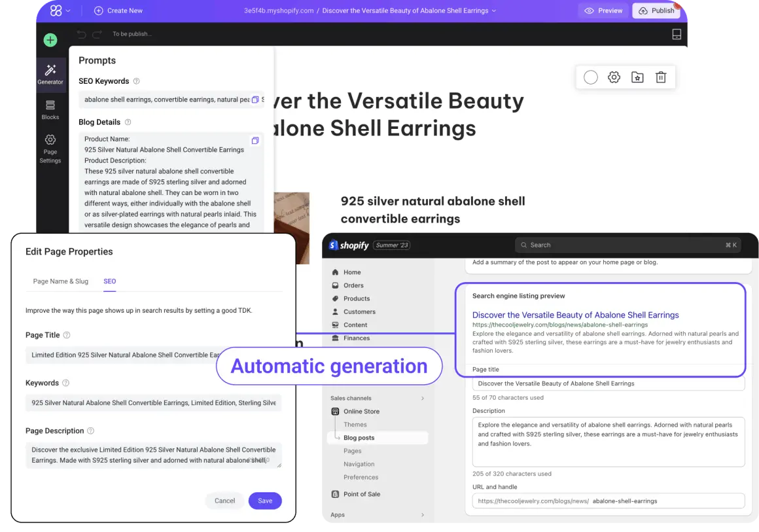Delete block with trash icon
Viewport: 759px width, 532px height.
tap(661, 77)
